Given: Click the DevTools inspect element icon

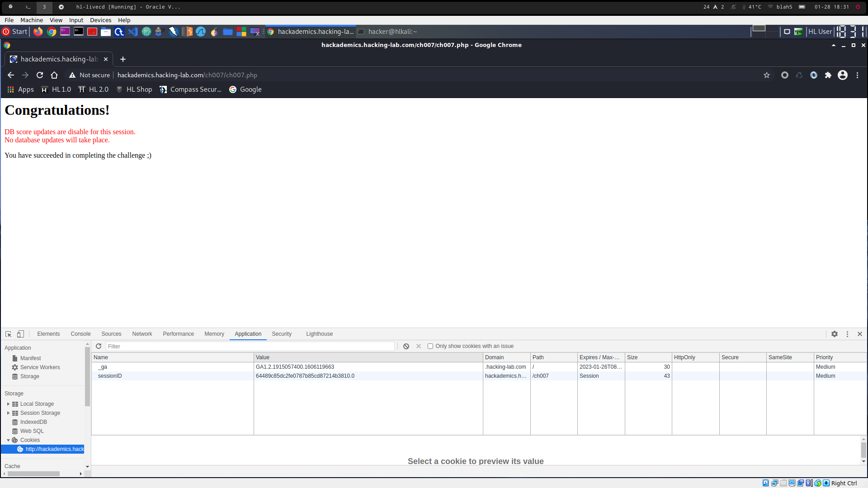Looking at the screenshot, I should click(8, 334).
